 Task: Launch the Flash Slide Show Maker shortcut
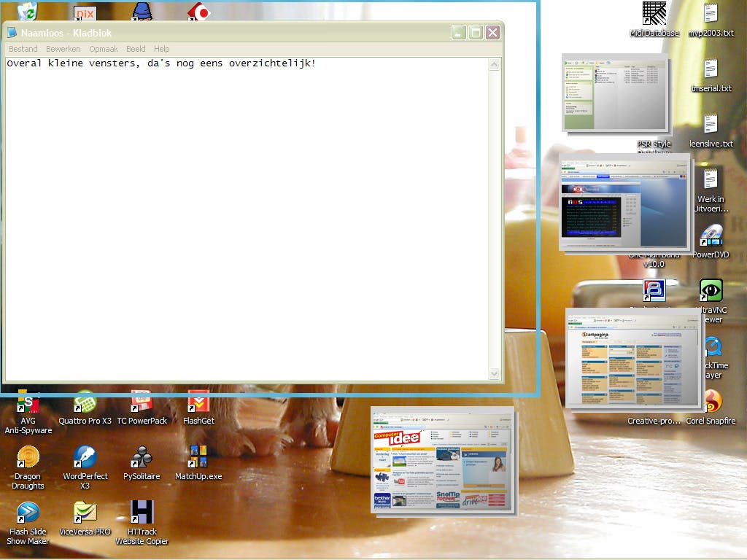pos(28,523)
